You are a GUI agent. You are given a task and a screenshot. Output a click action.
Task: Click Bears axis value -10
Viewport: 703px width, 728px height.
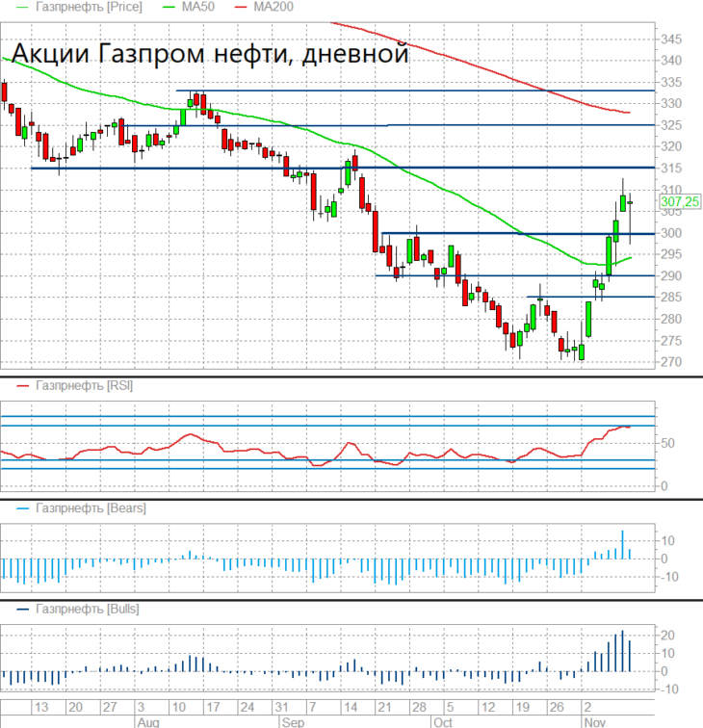tap(669, 577)
